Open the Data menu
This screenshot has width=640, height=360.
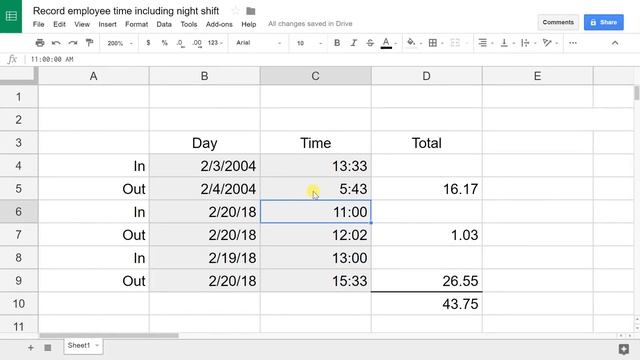pyautogui.click(x=164, y=24)
